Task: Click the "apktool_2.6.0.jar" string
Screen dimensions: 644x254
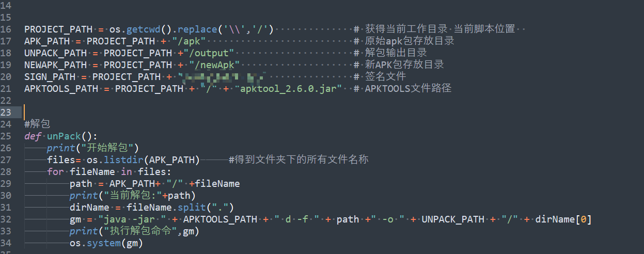Action: pyautogui.click(x=288, y=88)
